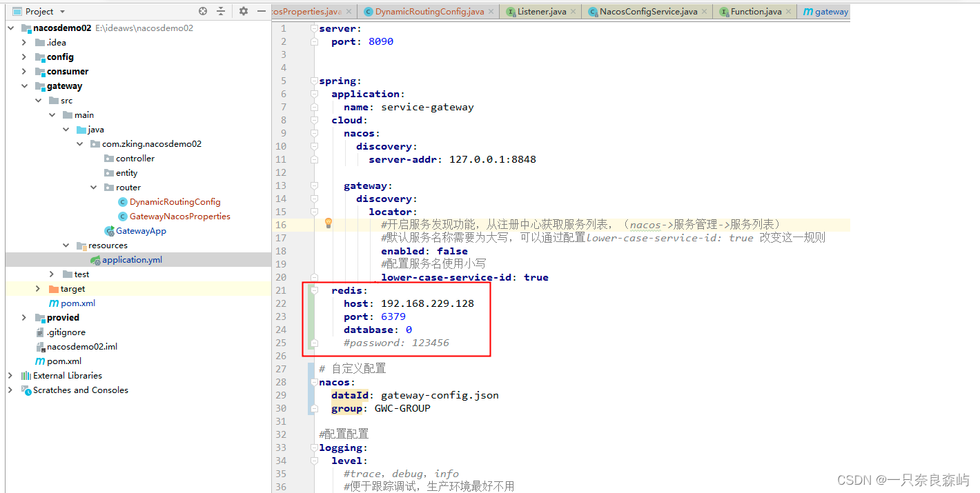Select root pom.xml below nacosdemo02.iml
Viewport: 980px width, 493px height.
[x=64, y=361]
